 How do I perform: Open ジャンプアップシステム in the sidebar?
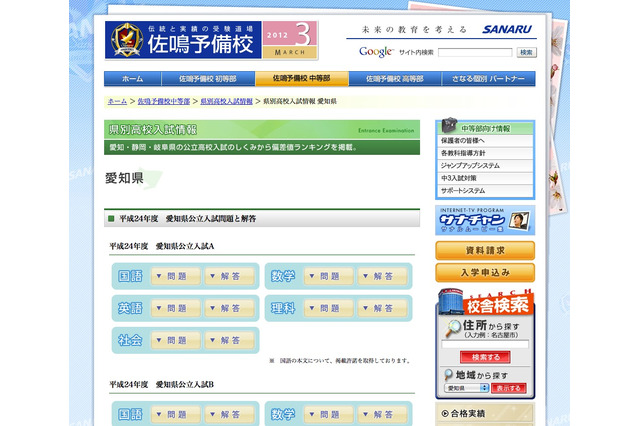pyautogui.click(x=485, y=166)
